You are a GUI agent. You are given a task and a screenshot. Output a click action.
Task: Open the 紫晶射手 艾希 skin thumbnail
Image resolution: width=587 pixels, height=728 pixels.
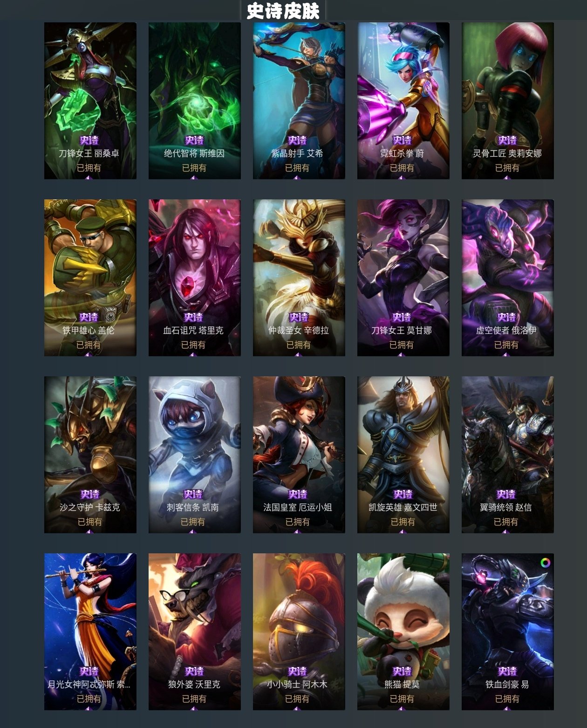click(299, 101)
